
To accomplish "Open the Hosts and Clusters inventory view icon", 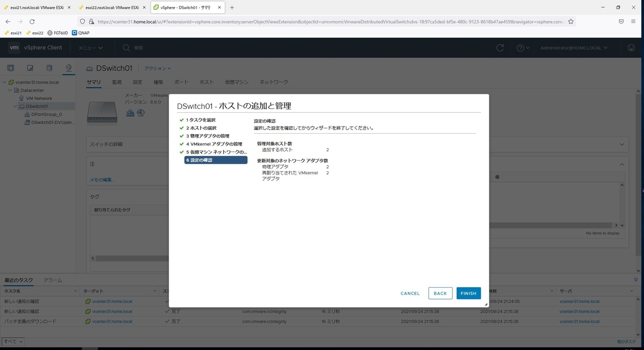I will click(11, 68).
